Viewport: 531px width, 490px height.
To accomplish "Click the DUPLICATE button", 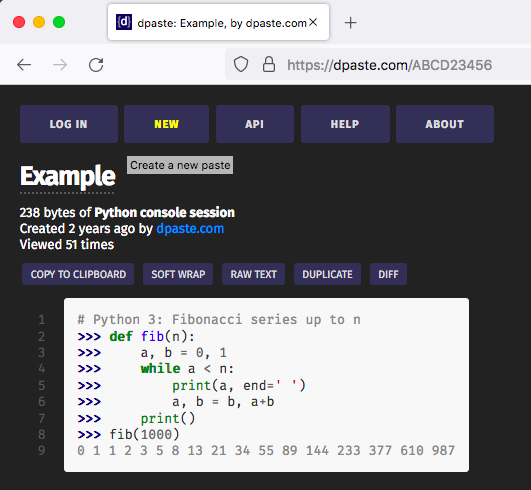I will pyautogui.click(x=327, y=274).
